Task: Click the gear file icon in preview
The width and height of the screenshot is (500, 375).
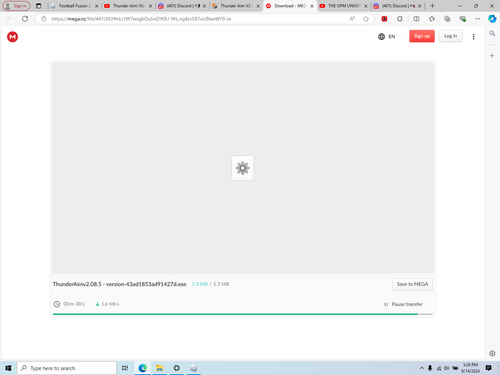Action: point(243,168)
